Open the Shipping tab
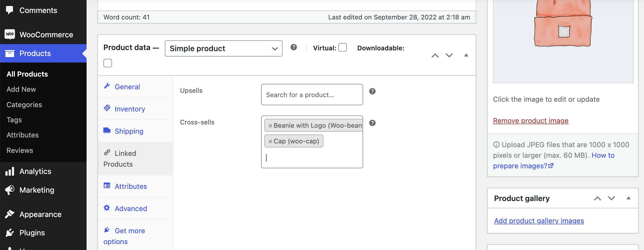644x250 pixels. [x=129, y=131]
